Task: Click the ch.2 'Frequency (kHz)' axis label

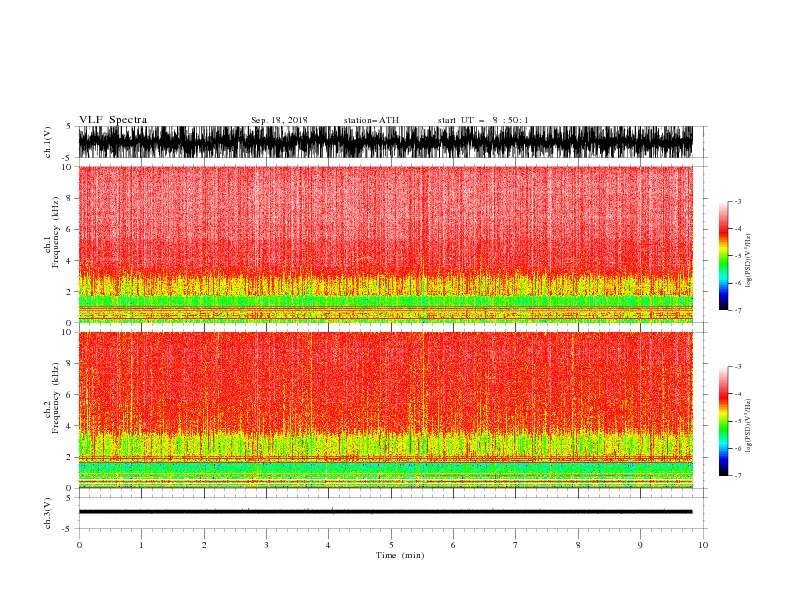Action: pos(56,398)
